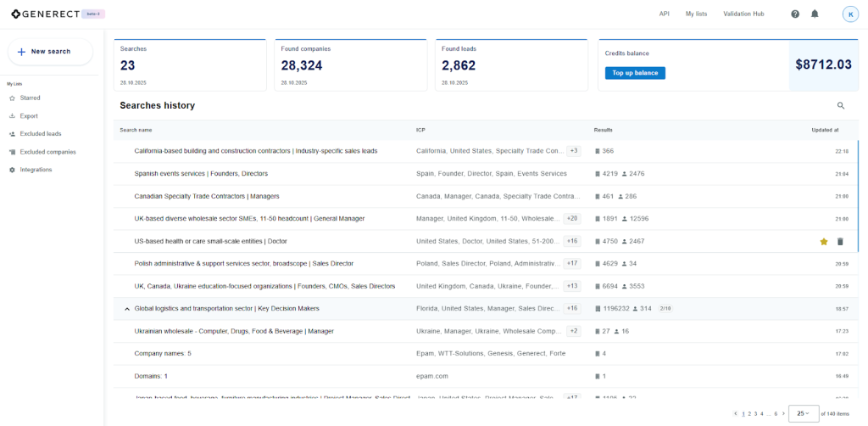
Task: Delete the US-based health search with trash icon
Action: 840,242
